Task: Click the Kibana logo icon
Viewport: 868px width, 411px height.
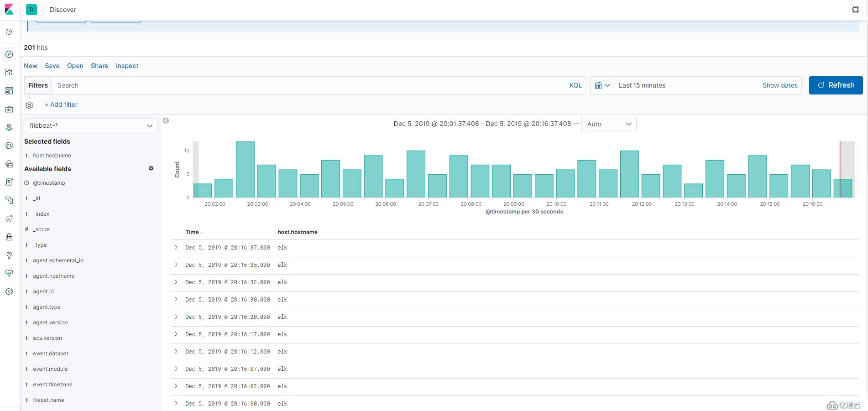Action: tap(9, 10)
